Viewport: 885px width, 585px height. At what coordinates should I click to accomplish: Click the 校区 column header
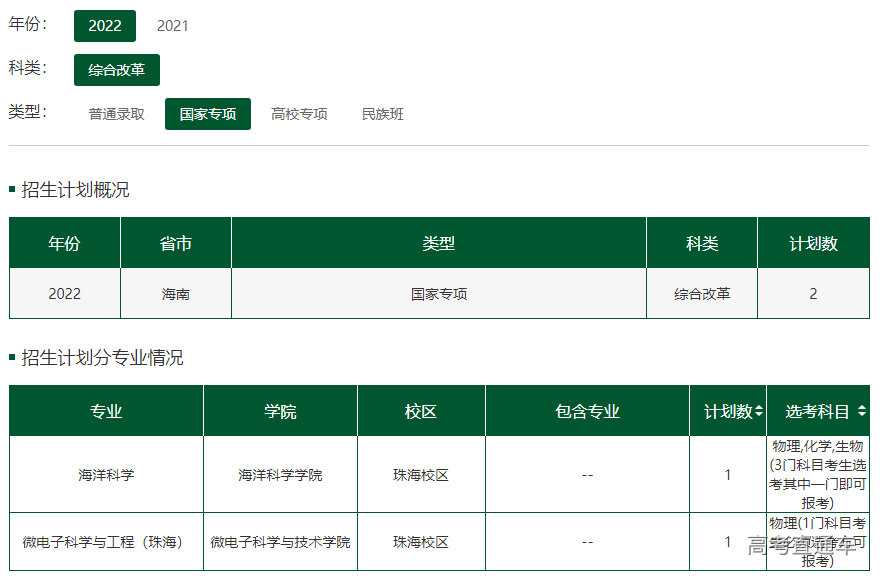point(421,411)
